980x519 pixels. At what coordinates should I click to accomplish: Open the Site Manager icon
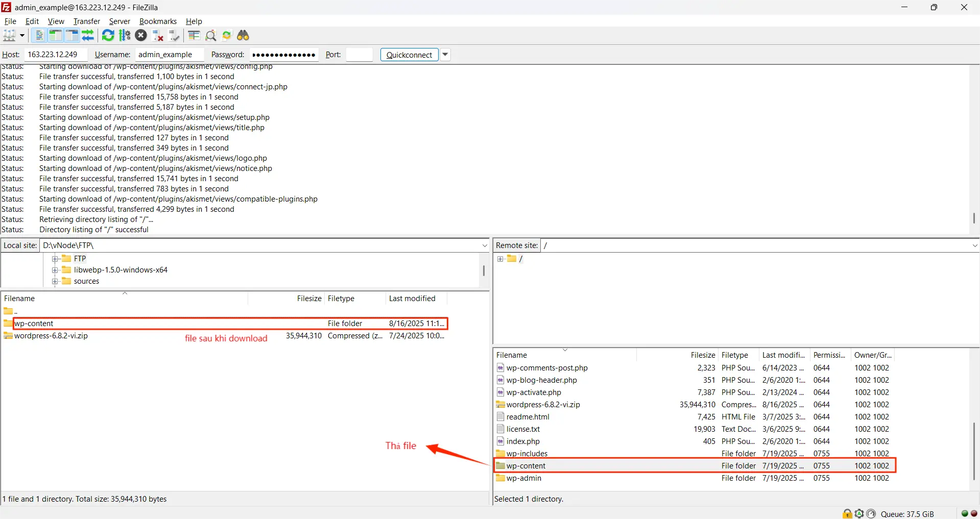(x=9, y=35)
